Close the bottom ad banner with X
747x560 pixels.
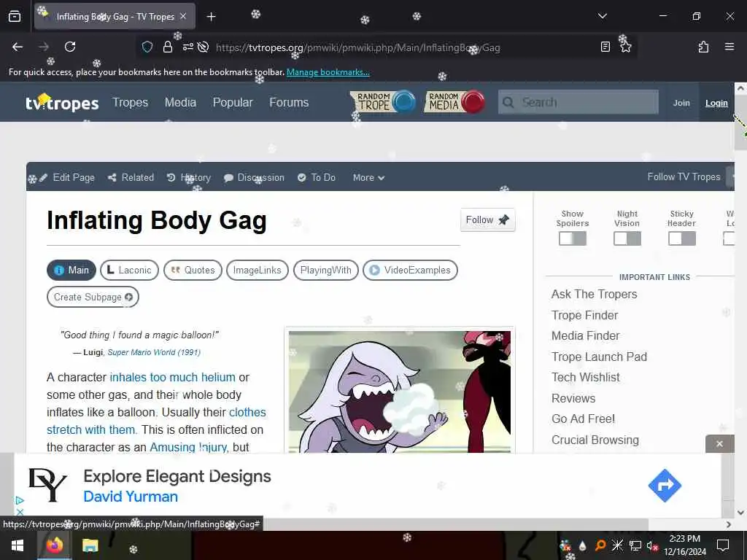point(719,444)
